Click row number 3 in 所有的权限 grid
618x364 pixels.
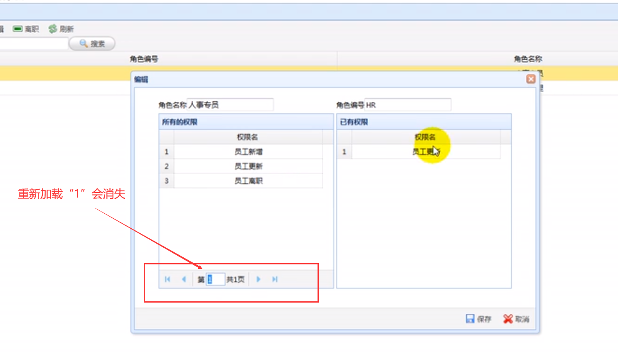pyautogui.click(x=167, y=181)
